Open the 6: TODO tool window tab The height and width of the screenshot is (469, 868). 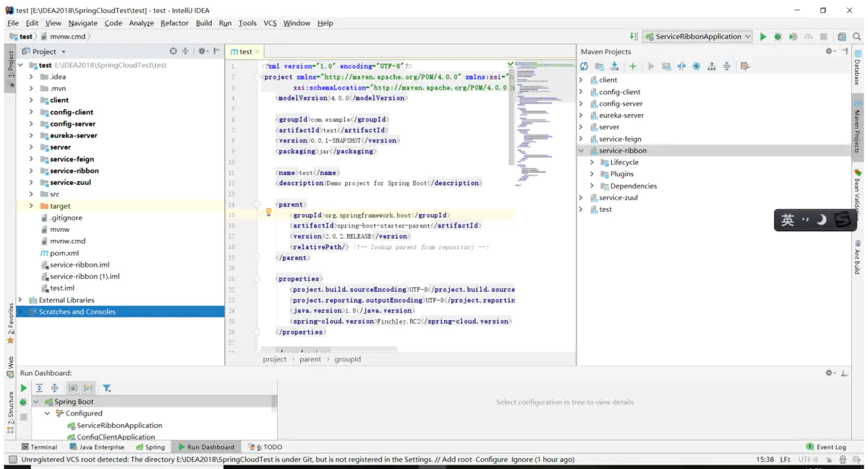pyautogui.click(x=265, y=447)
